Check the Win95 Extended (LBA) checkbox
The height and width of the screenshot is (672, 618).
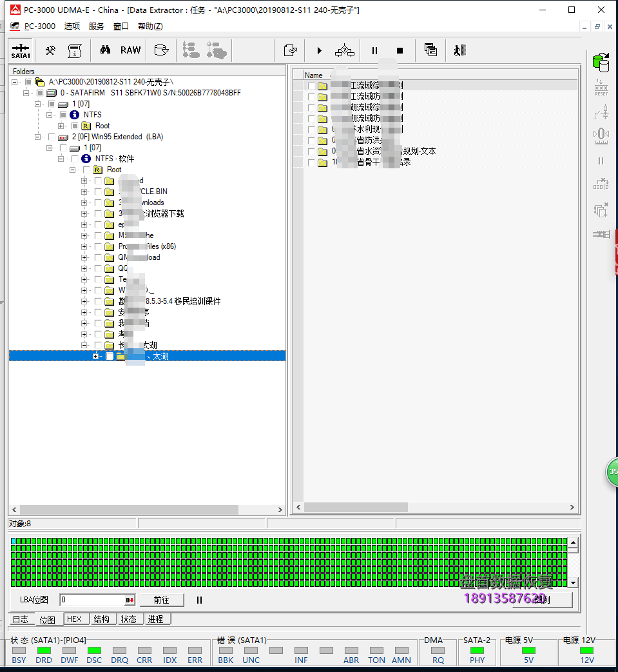pos(52,137)
